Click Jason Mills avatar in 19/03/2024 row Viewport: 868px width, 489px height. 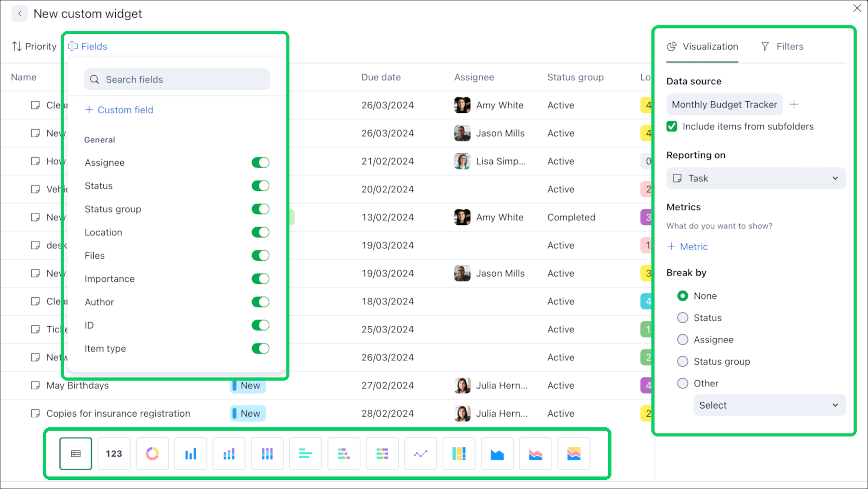click(462, 273)
